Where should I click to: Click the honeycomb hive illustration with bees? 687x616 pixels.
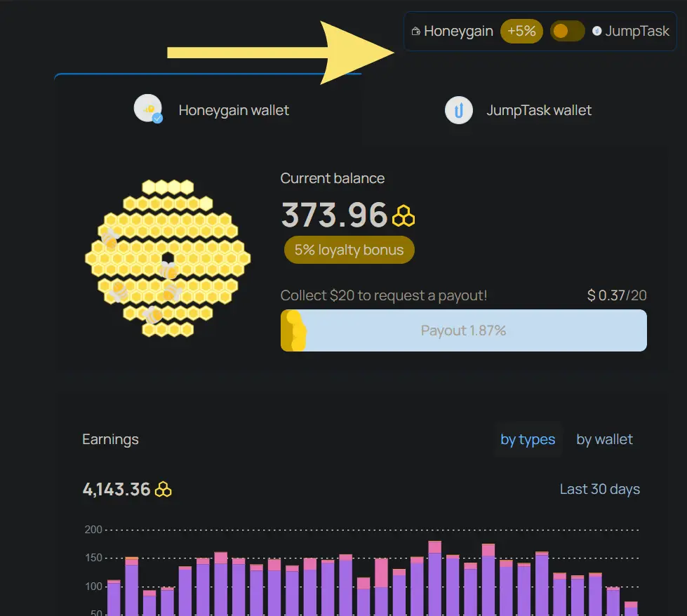point(168,258)
